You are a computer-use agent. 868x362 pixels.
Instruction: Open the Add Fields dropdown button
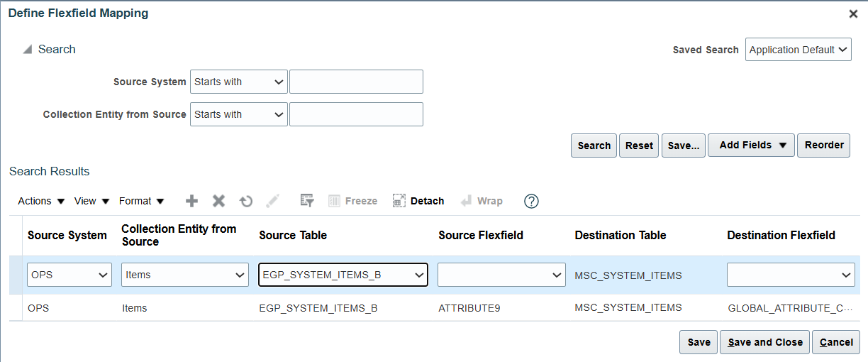coord(751,145)
